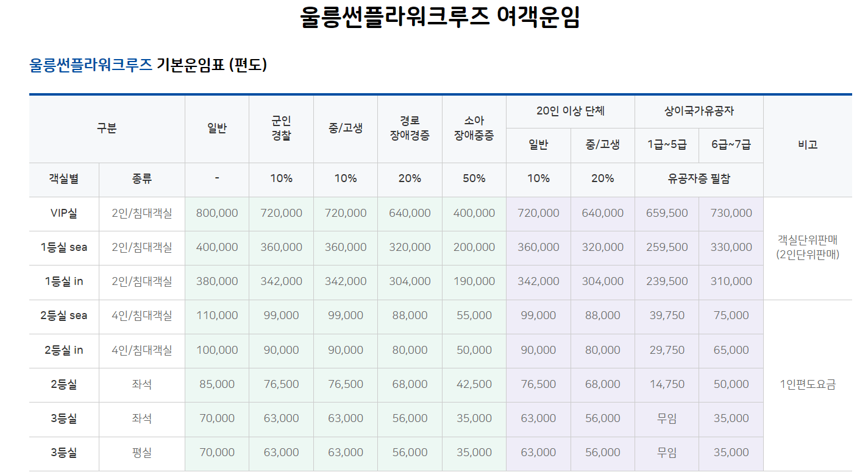The image size is (868, 475).
Task: Click 1등실 in 일반 fare 380,000
Action: [217, 281]
